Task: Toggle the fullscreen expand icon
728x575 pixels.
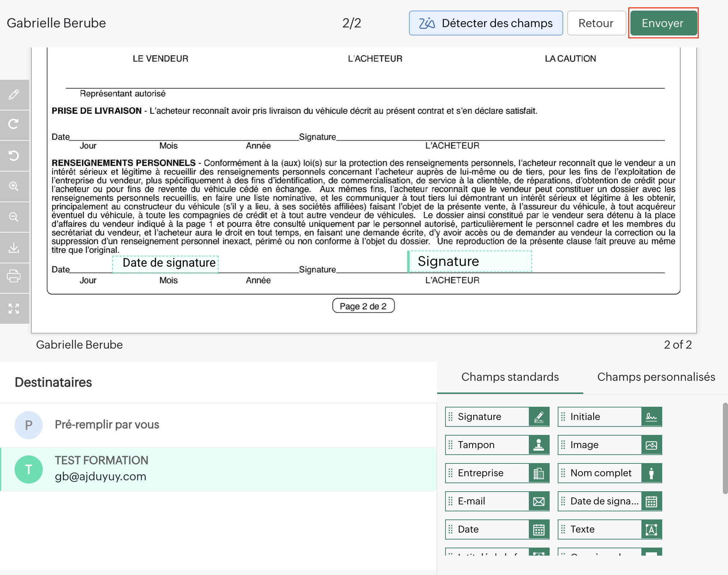Action: (x=14, y=308)
